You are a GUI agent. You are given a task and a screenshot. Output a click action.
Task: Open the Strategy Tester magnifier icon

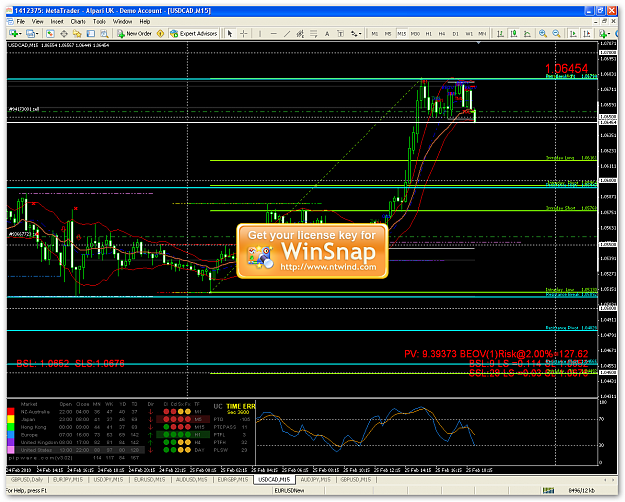pos(104,34)
